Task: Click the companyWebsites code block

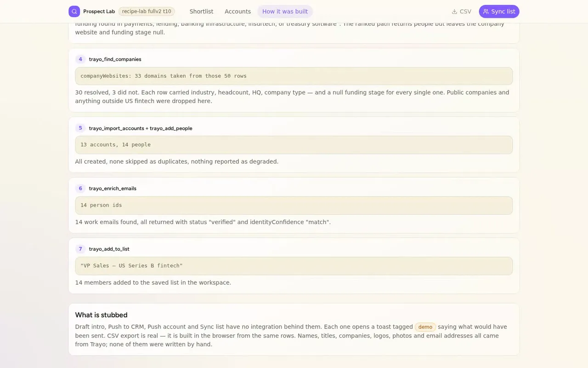Action: tap(294, 76)
